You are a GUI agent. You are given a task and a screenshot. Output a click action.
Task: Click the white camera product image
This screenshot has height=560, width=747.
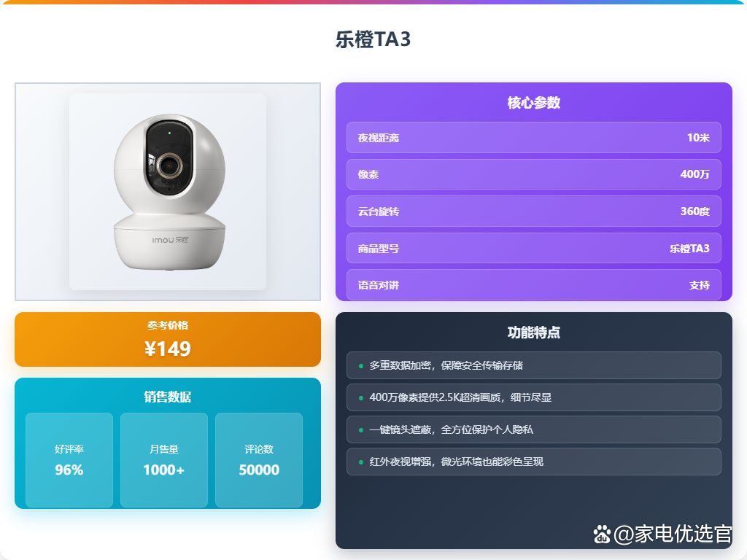click(169, 192)
